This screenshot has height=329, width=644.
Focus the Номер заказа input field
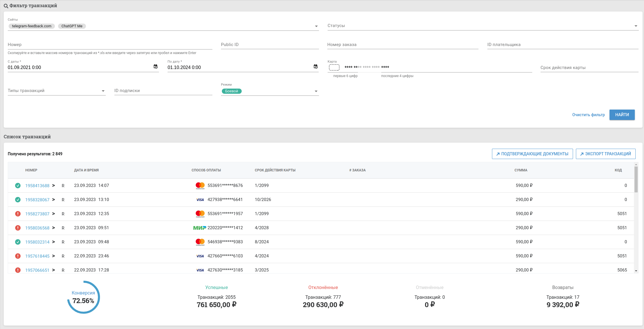pyautogui.click(x=402, y=45)
